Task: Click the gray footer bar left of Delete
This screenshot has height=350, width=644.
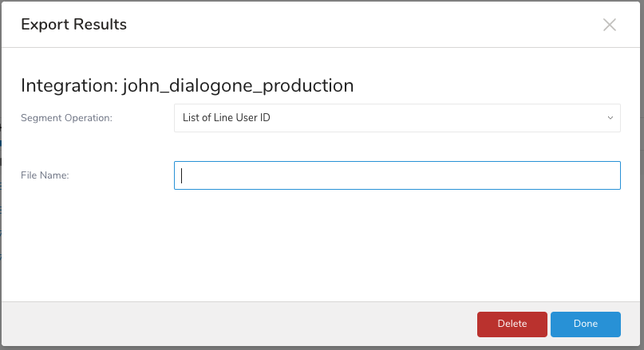Action: [239, 324]
